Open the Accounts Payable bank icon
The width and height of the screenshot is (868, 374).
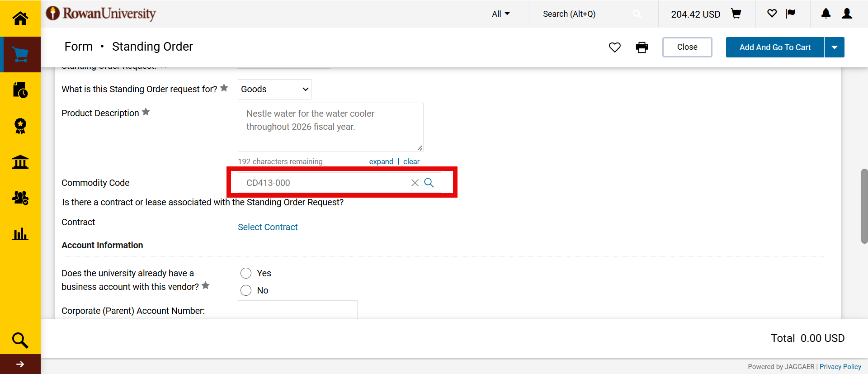point(20,162)
